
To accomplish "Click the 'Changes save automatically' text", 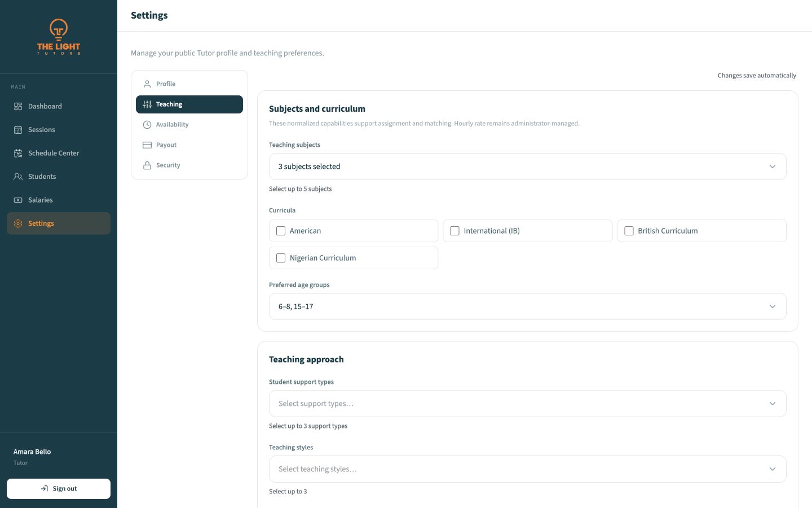I will 757,76.
